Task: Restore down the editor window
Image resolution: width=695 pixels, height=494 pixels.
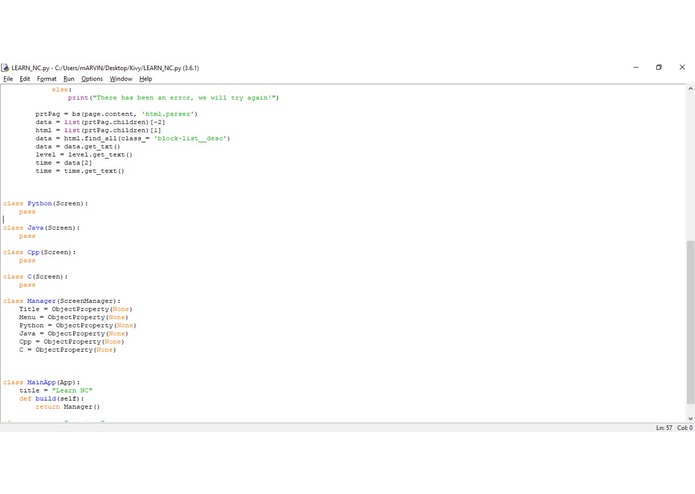Action: point(659,67)
